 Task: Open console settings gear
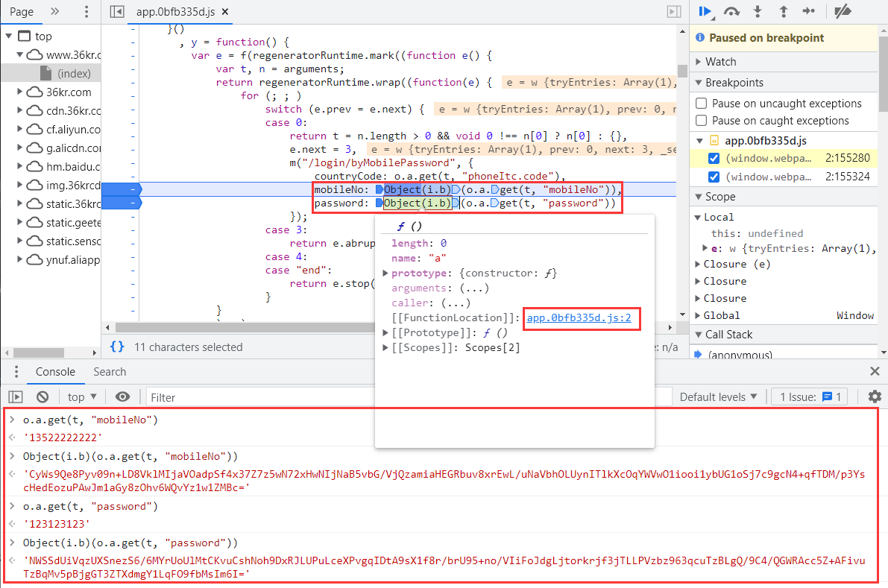coord(875,397)
